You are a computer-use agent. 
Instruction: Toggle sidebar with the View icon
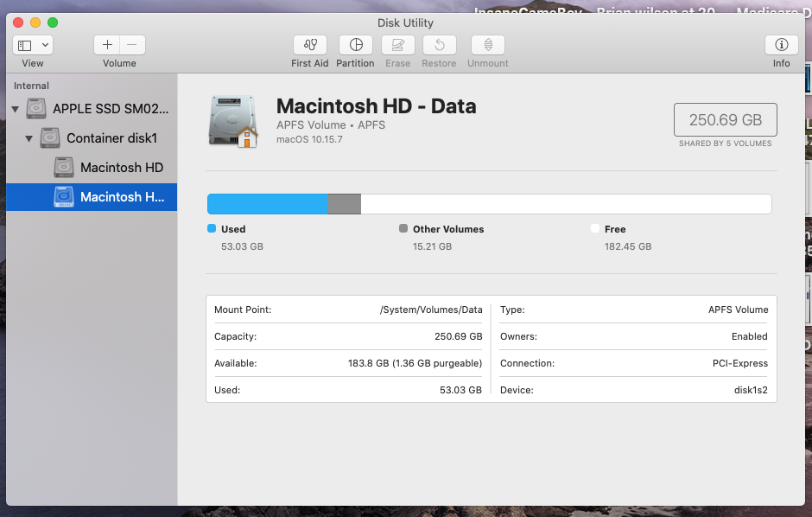[x=25, y=45]
